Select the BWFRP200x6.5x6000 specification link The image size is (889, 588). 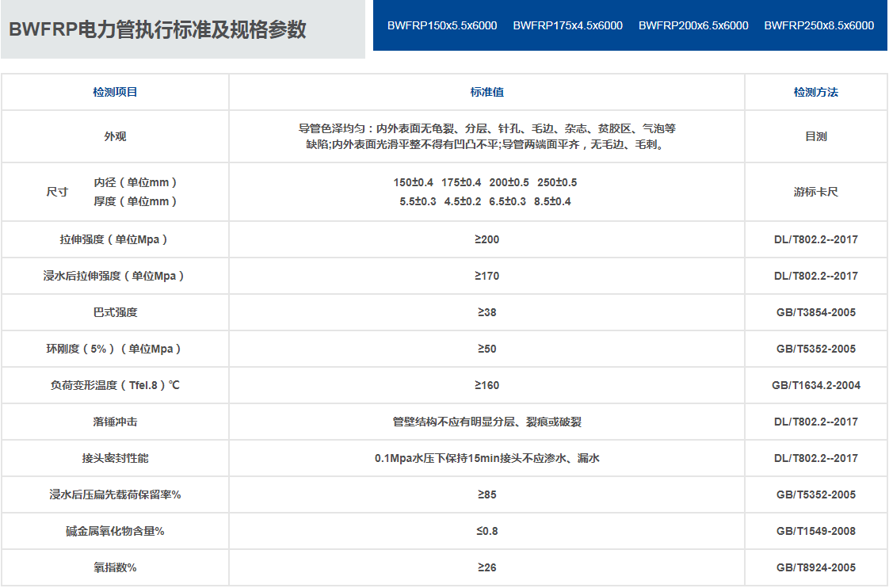[x=693, y=25]
